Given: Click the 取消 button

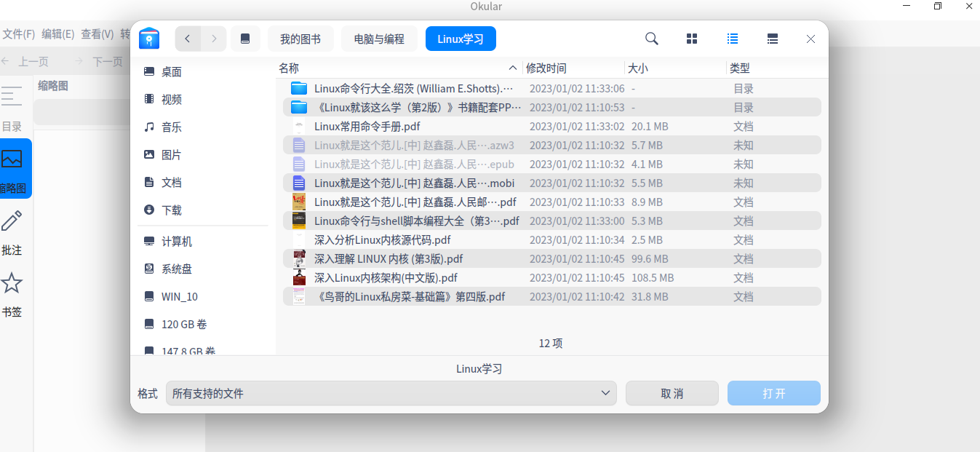Looking at the screenshot, I should (x=672, y=393).
